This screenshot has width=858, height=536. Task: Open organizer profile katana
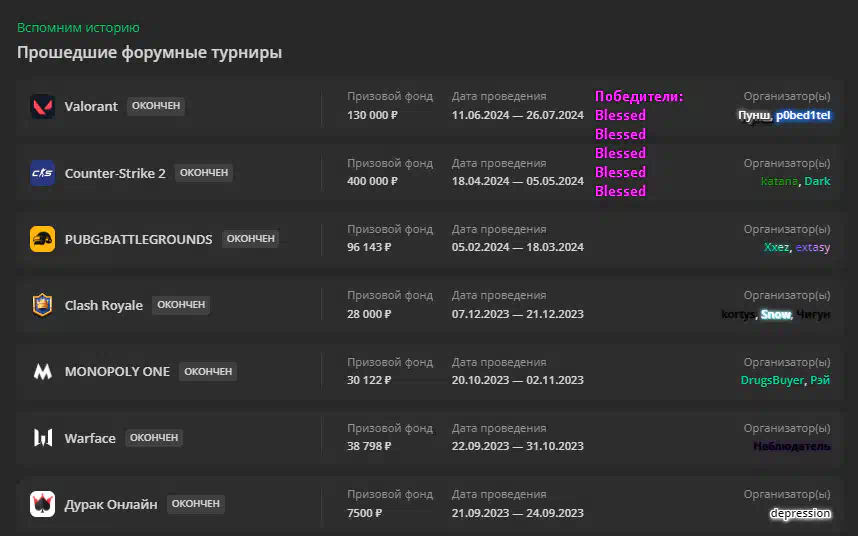tap(779, 181)
